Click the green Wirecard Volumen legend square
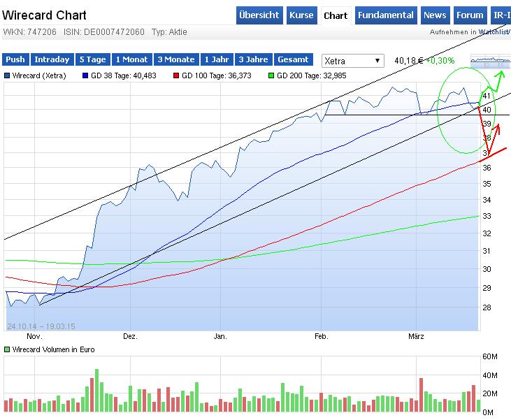This screenshot has height=420, width=511. (x=7, y=349)
